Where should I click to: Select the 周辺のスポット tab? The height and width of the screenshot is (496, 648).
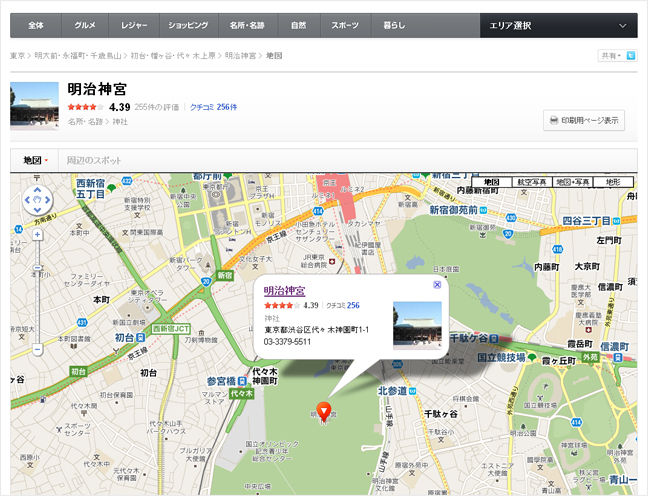pyautogui.click(x=94, y=160)
